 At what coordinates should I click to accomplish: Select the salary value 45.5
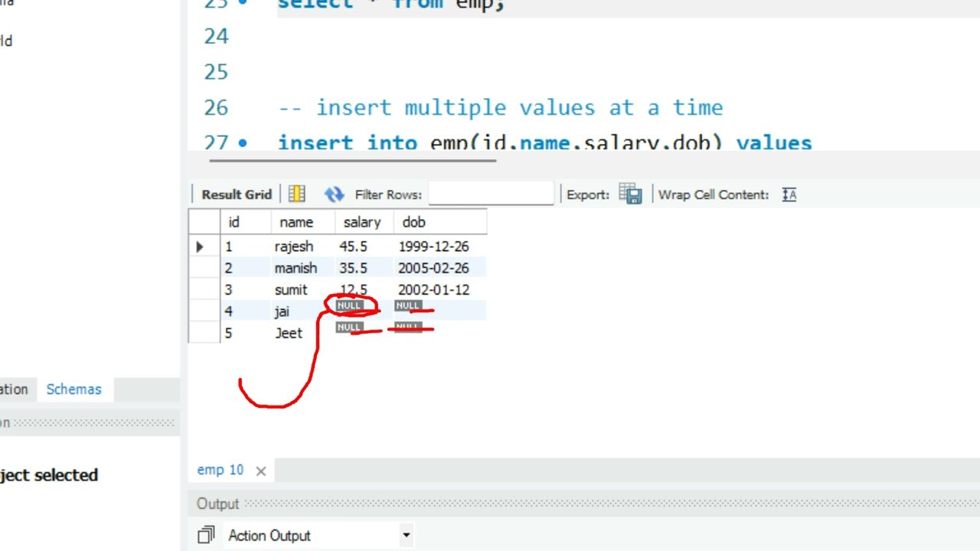click(x=353, y=246)
